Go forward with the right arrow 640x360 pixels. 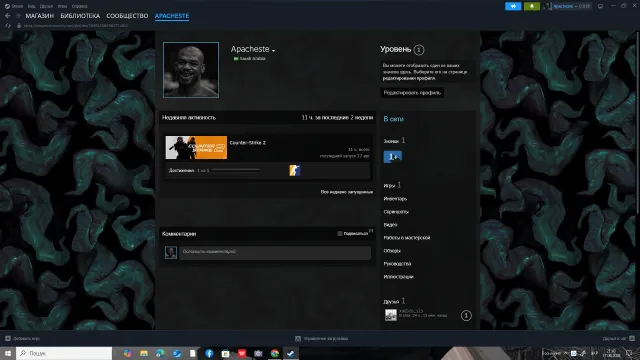[x=18, y=16]
